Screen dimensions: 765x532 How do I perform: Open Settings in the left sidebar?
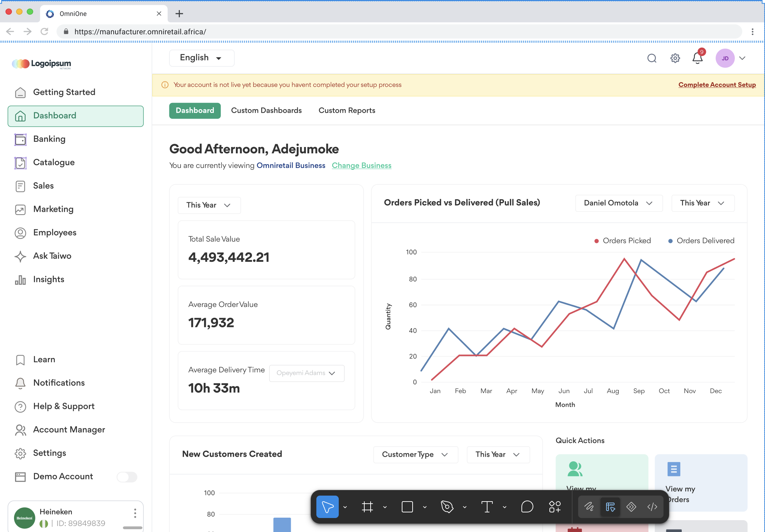click(x=76, y=453)
